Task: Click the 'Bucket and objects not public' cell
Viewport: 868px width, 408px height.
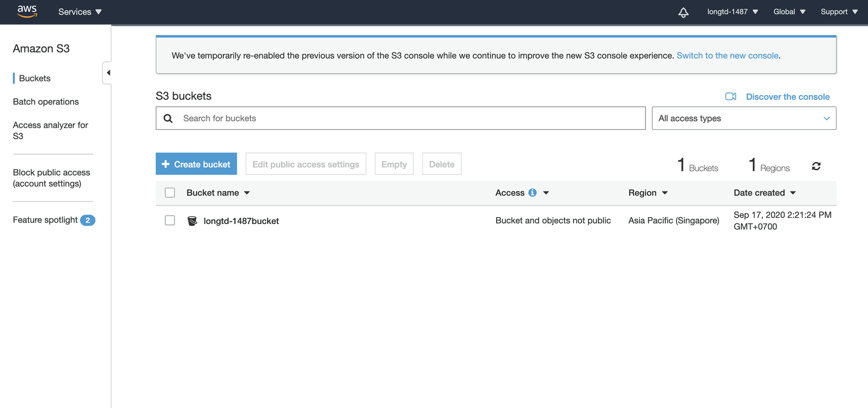Action: pyautogui.click(x=553, y=220)
